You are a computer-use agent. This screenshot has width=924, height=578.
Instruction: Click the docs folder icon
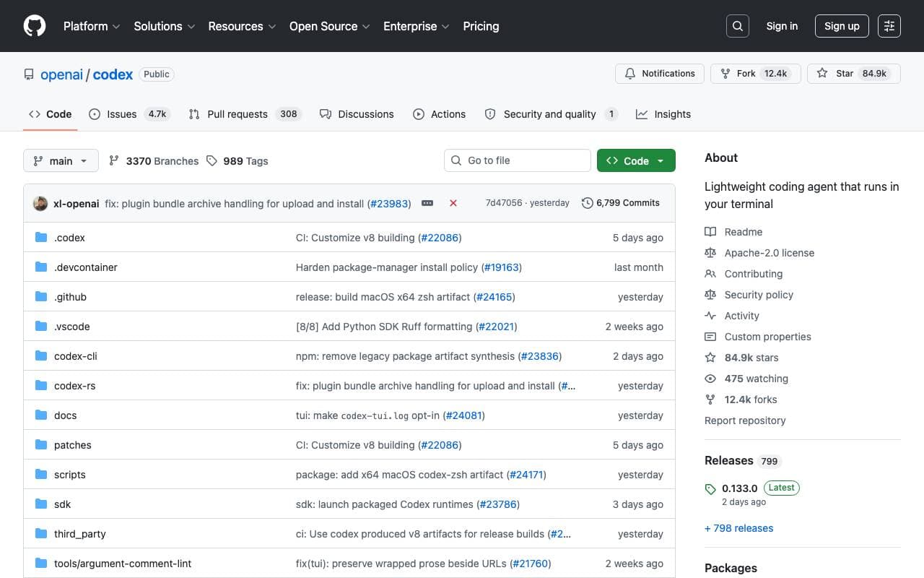coord(41,415)
